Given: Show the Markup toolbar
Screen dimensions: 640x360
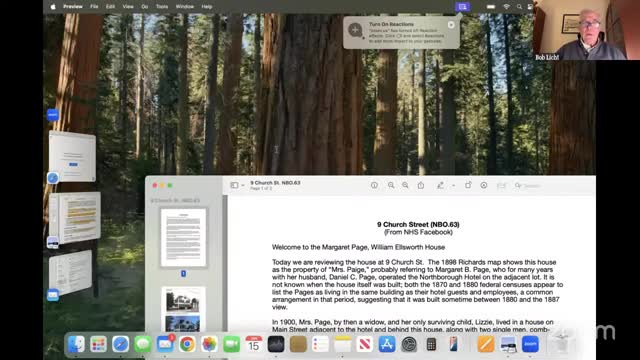Looking at the screenshot, I should coord(484,185).
